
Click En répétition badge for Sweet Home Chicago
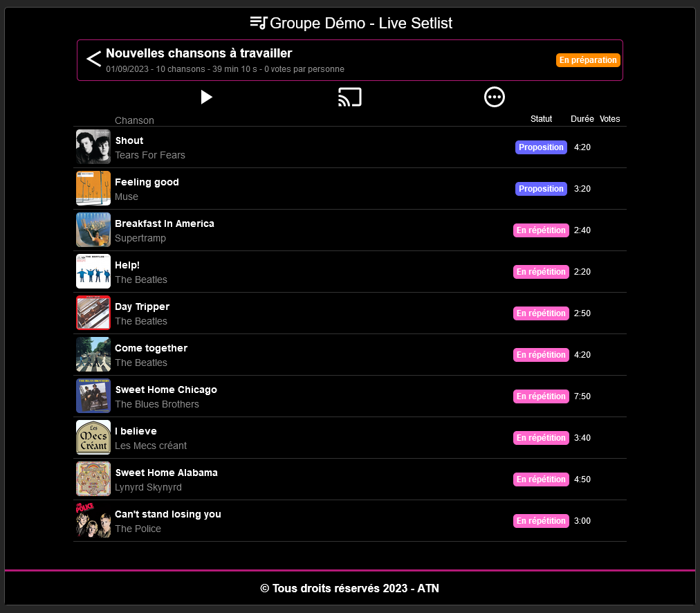[541, 396]
